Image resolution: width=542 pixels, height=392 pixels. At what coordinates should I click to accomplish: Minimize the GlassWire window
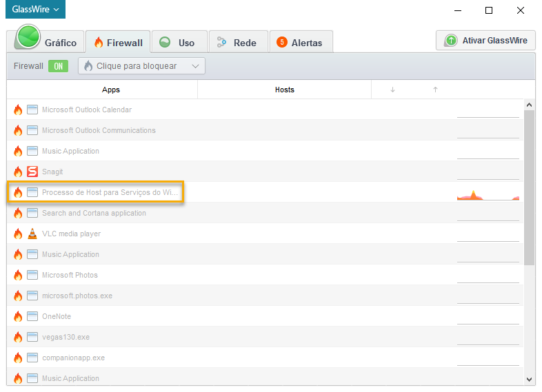458,11
